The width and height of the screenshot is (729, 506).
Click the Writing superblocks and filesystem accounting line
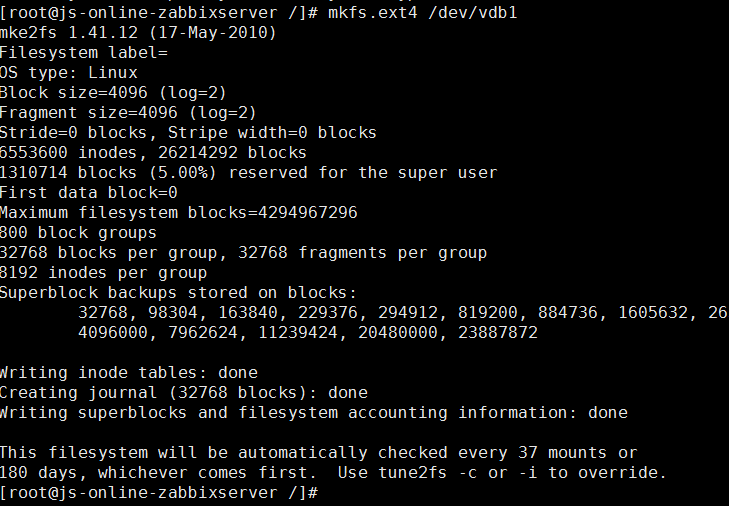[314, 413]
